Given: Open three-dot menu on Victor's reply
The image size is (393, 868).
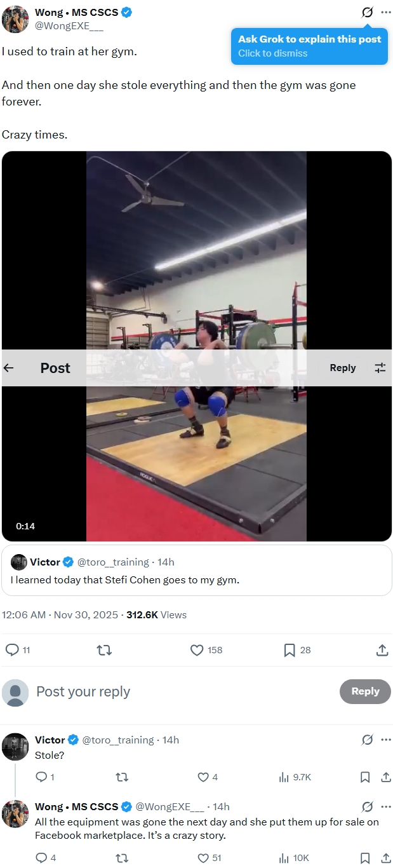Looking at the screenshot, I should 386,740.
